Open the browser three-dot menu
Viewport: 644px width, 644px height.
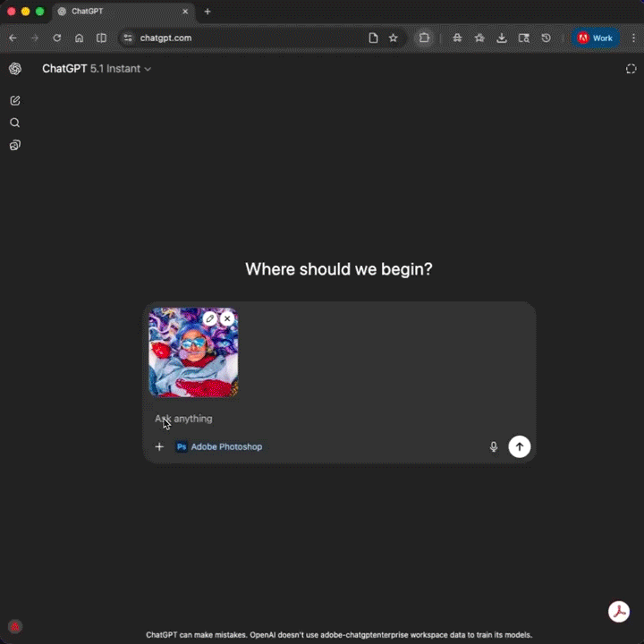[x=633, y=38]
